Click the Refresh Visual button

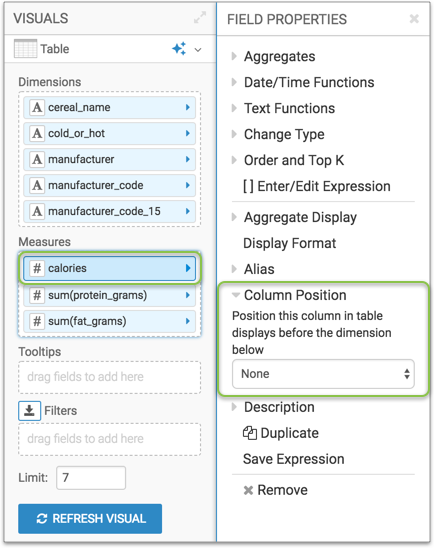coord(90,519)
